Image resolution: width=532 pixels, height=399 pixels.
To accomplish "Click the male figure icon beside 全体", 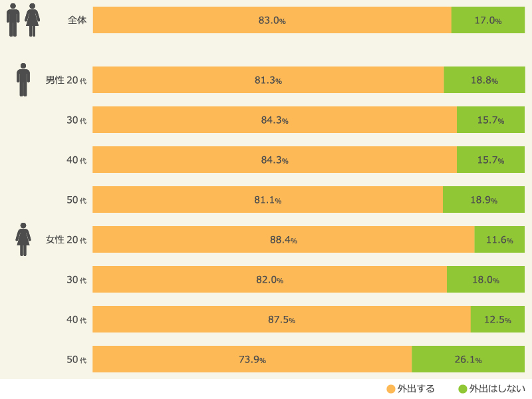I will click(x=13, y=20).
